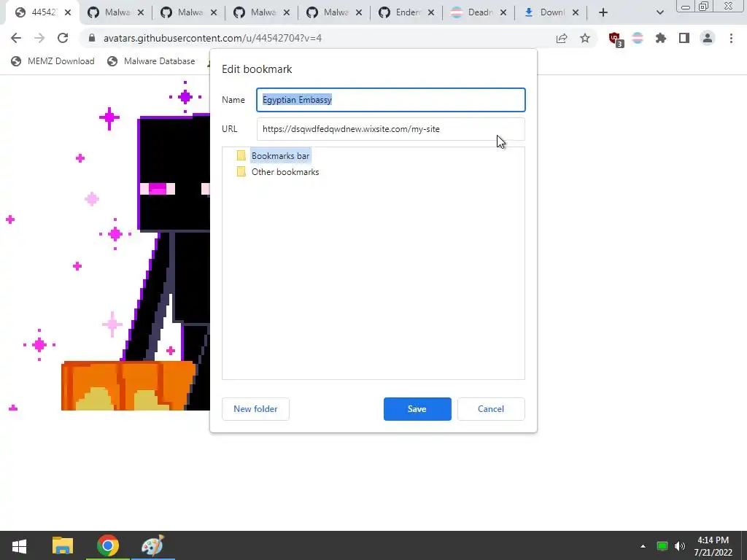The height and width of the screenshot is (560, 747).
Task: Expand the tab search chevron
Action: [x=659, y=12]
